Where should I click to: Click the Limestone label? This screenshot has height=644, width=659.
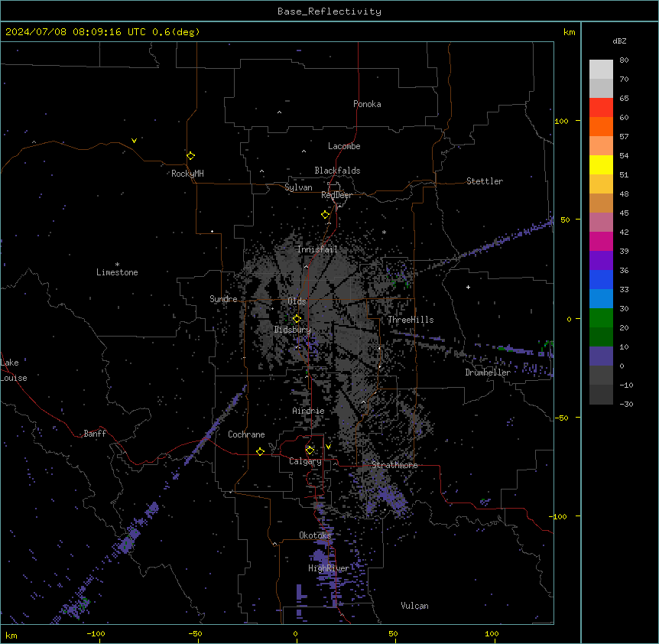117,272
